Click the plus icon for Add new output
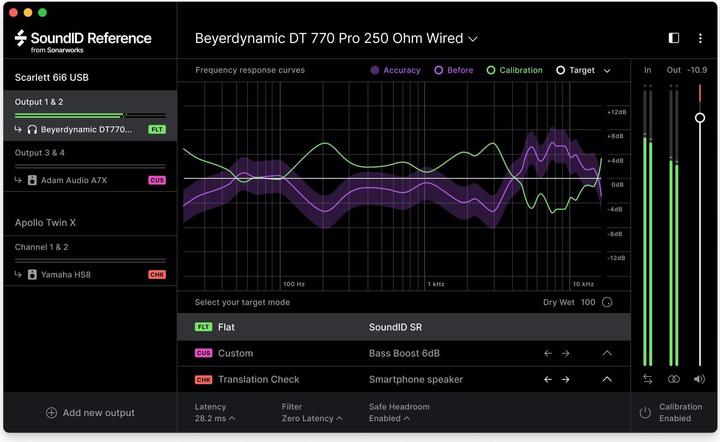This screenshot has width=720, height=442. point(51,413)
